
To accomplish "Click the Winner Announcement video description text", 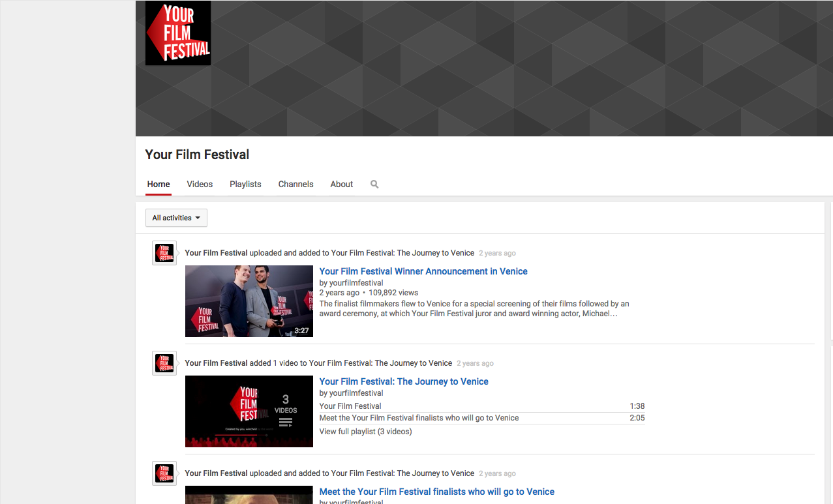I will point(474,308).
